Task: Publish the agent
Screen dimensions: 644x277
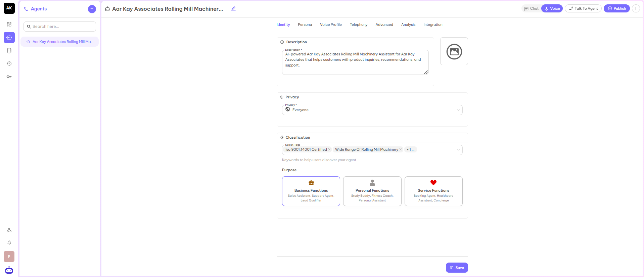Action: [617, 9]
